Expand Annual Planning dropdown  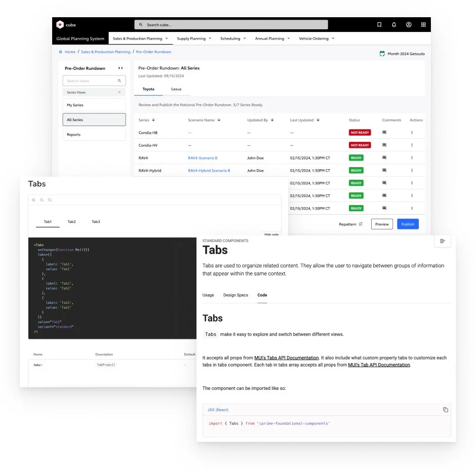point(272,38)
